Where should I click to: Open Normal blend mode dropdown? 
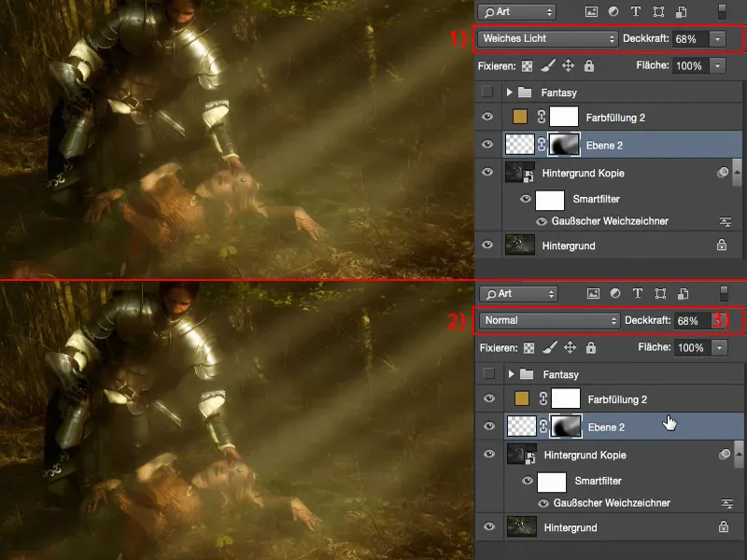(x=550, y=320)
